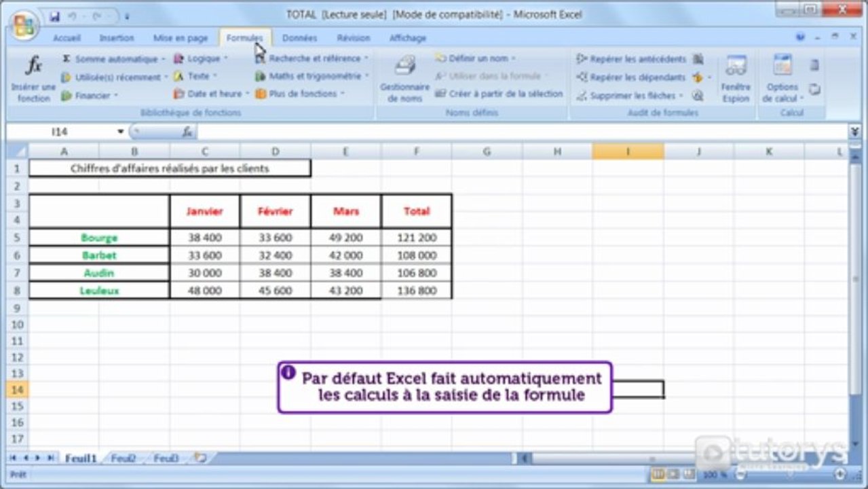Viewport: 868px width, 489px height.
Task: Open the Utilisée(s) récemment functions list
Action: pos(113,77)
